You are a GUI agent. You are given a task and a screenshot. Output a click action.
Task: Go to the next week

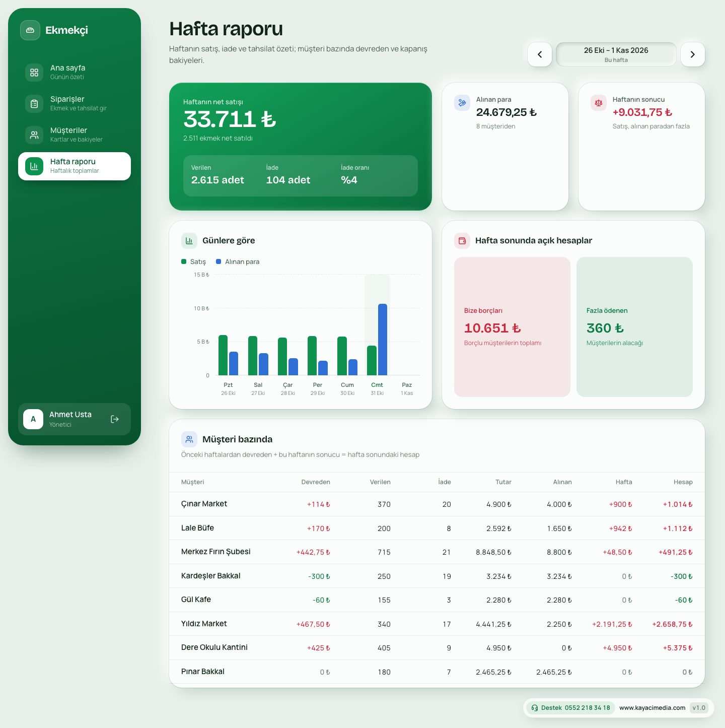[x=693, y=54]
